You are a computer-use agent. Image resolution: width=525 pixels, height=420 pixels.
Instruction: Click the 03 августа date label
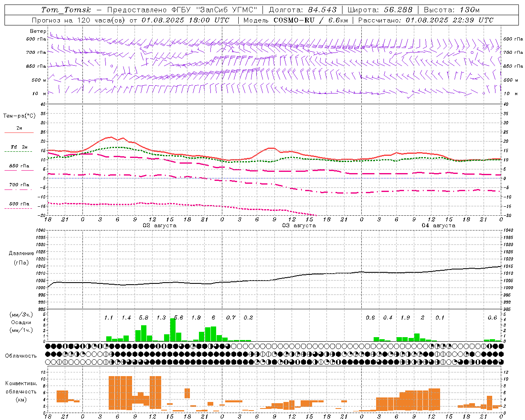(x=299, y=226)
